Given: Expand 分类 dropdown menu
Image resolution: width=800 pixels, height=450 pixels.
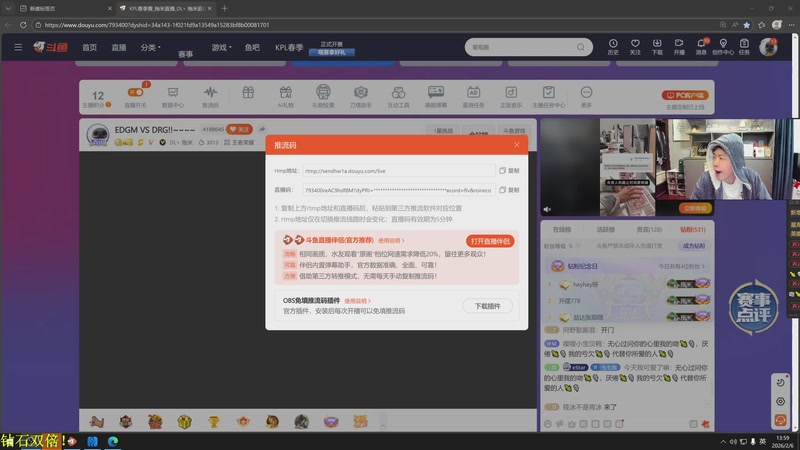Looking at the screenshot, I should pyautogui.click(x=150, y=47).
